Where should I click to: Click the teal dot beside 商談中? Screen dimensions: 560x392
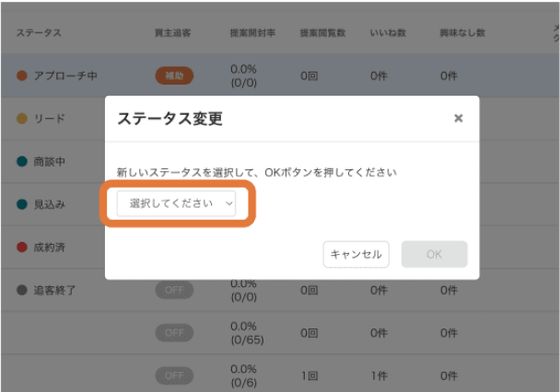tap(22, 161)
